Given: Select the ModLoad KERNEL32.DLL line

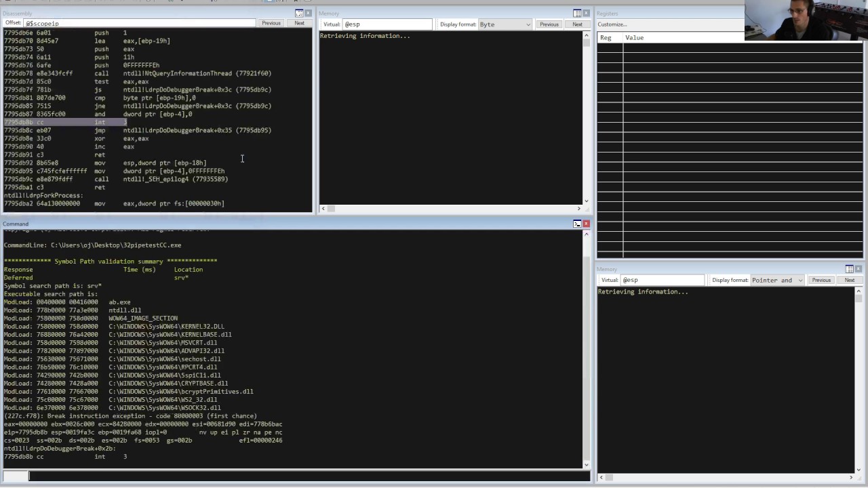Looking at the screenshot, I should pyautogui.click(x=114, y=327).
